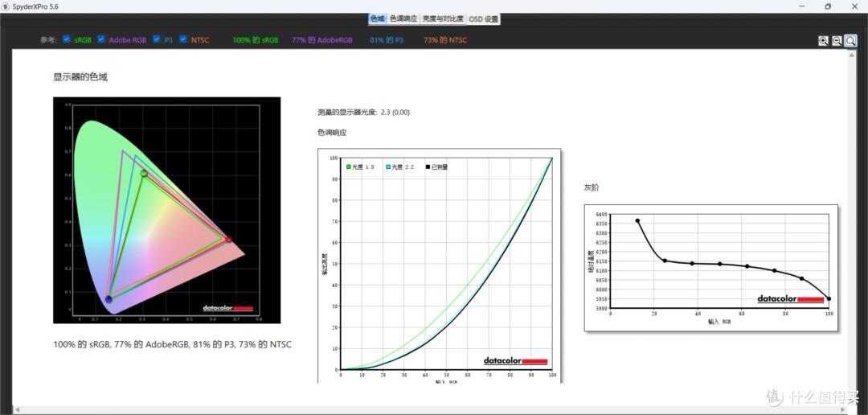Click the 灰阶 label above gray chart
Viewport: 868px width, 415px height.
(592, 188)
